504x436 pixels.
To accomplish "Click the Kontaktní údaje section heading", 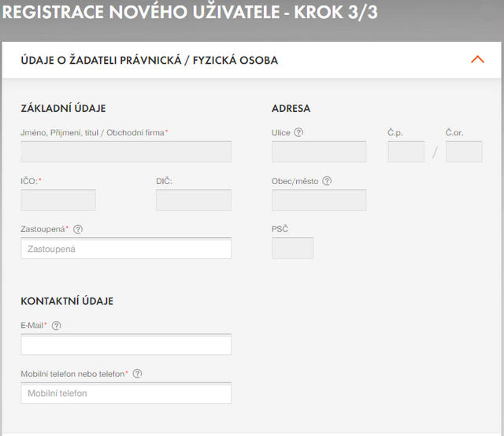I will point(67,301).
